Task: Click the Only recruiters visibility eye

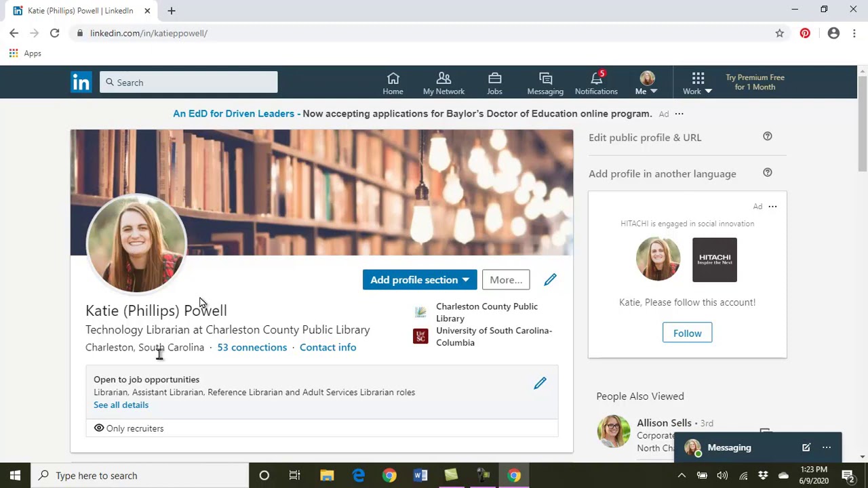Action: [99, 428]
